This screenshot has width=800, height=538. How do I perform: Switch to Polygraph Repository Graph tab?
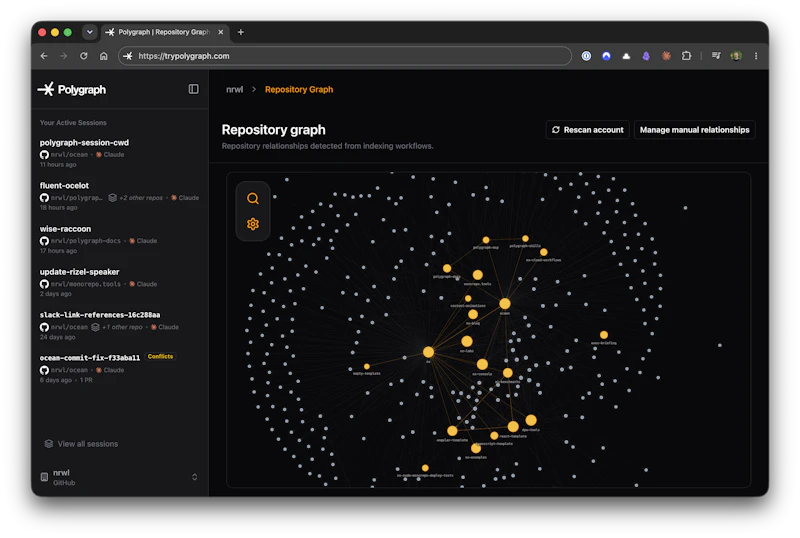164,32
